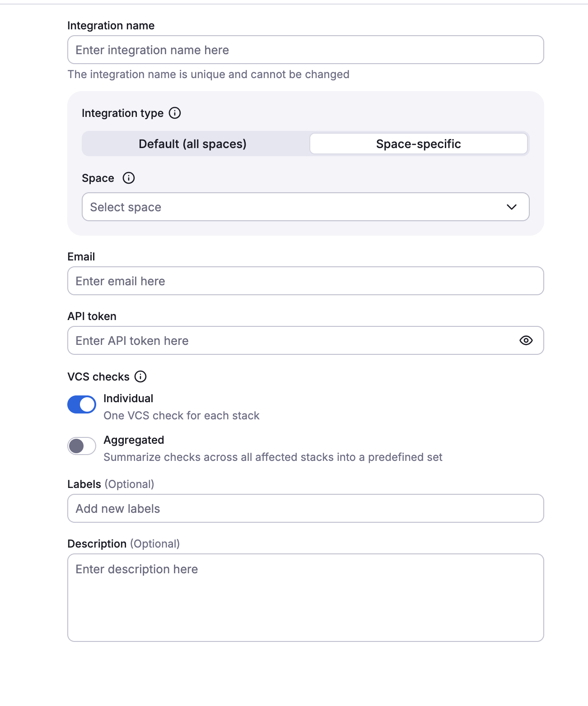Expand the space selection list
Viewport: 588px width, 706px height.
click(x=305, y=207)
